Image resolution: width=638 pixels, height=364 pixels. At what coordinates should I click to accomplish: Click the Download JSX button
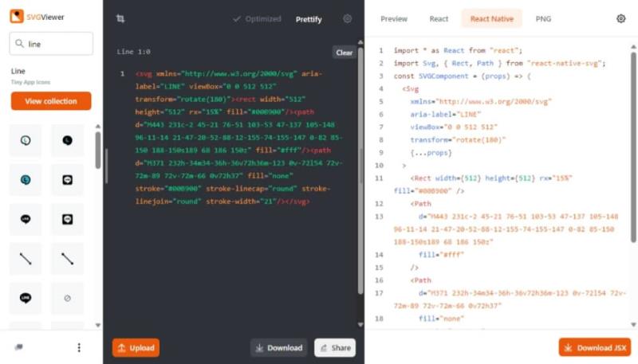[x=595, y=348]
